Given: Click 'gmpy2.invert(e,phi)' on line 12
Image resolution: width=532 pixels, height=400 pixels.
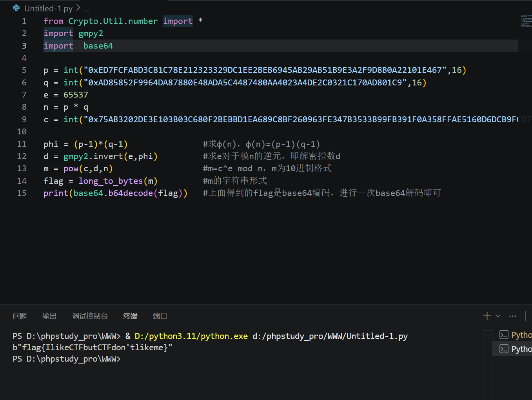Looking at the screenshot, I should (x=111, y=156).
